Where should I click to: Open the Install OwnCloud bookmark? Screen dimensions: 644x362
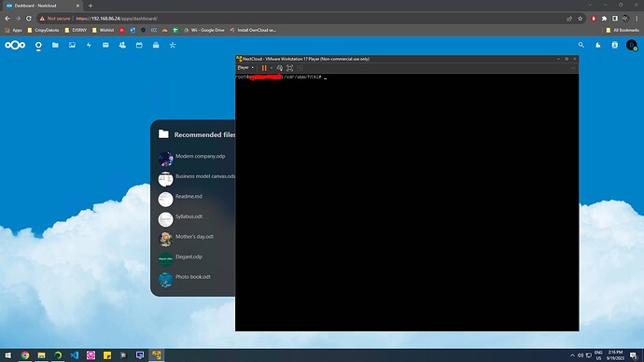click(253, 30)
